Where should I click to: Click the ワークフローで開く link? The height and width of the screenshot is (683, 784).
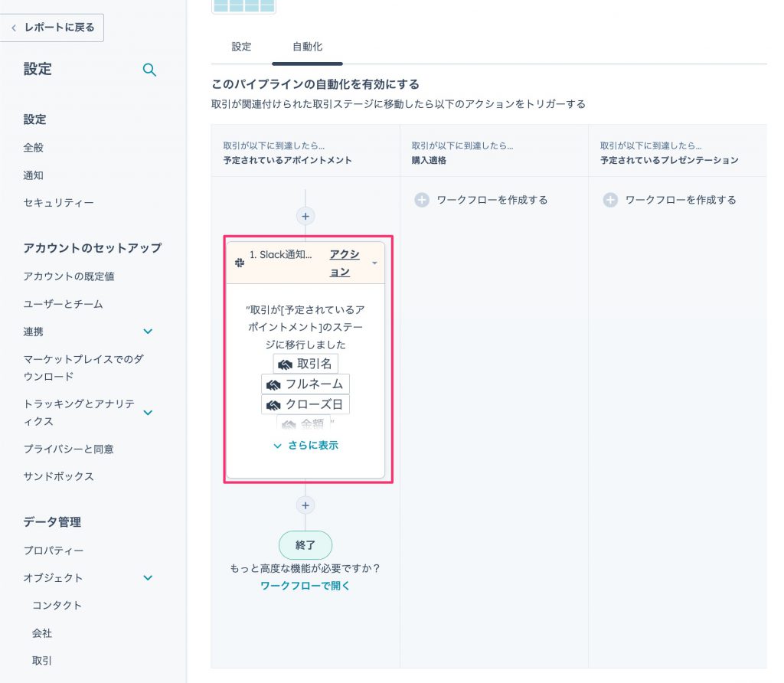coord(305,586)
